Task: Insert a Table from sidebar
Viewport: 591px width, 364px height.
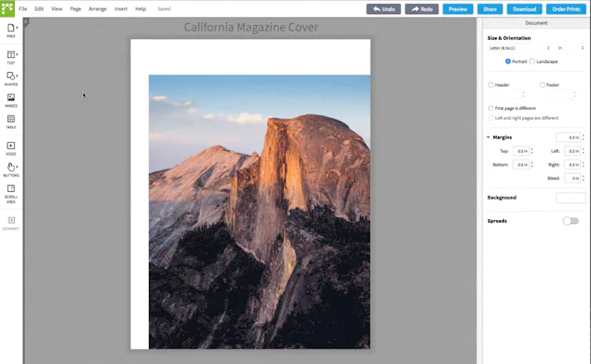Action: (11, 122)
